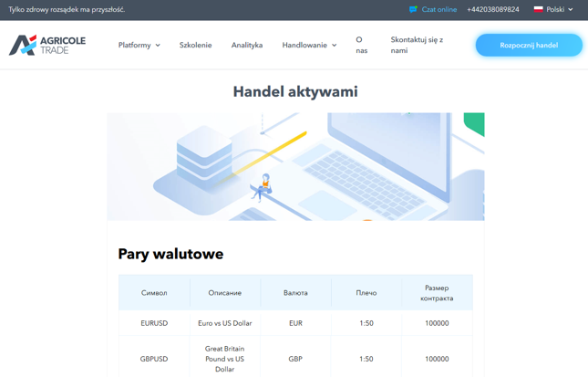Click the Валюта column header

tap(295, 293)
